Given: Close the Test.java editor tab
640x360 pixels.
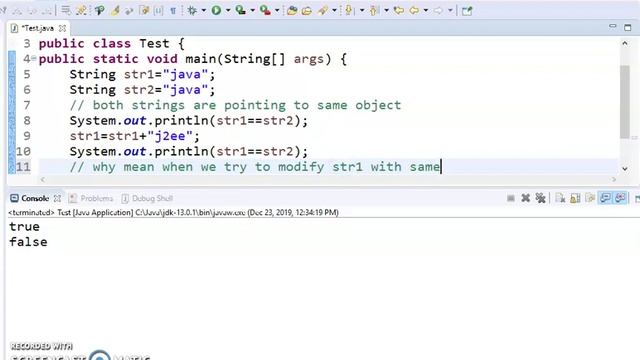Looking at the screenshot, I should coord(62,28).
